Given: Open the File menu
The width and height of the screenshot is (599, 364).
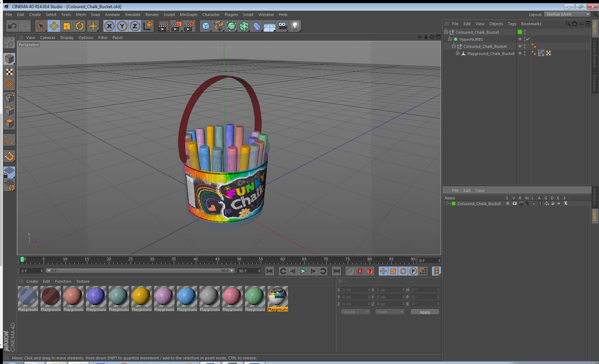Looking at the screenshot, I should 9,15.
